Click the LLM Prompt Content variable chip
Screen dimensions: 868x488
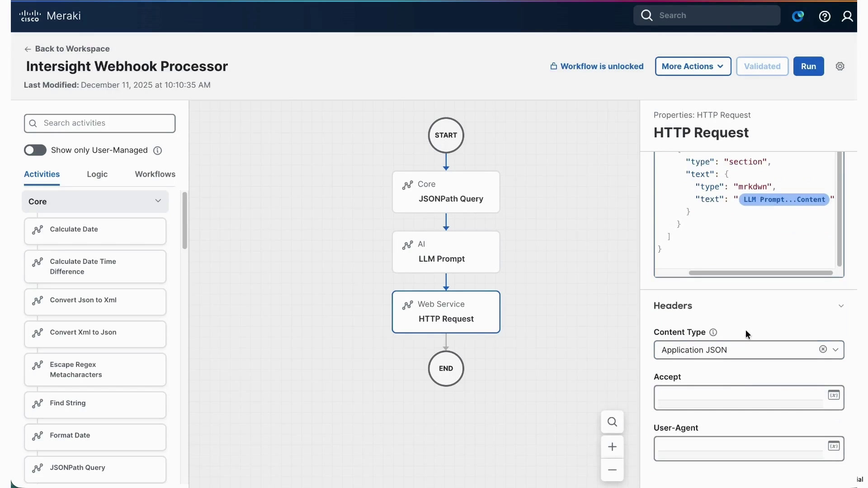pyautogui.click(x=784, y=200)
